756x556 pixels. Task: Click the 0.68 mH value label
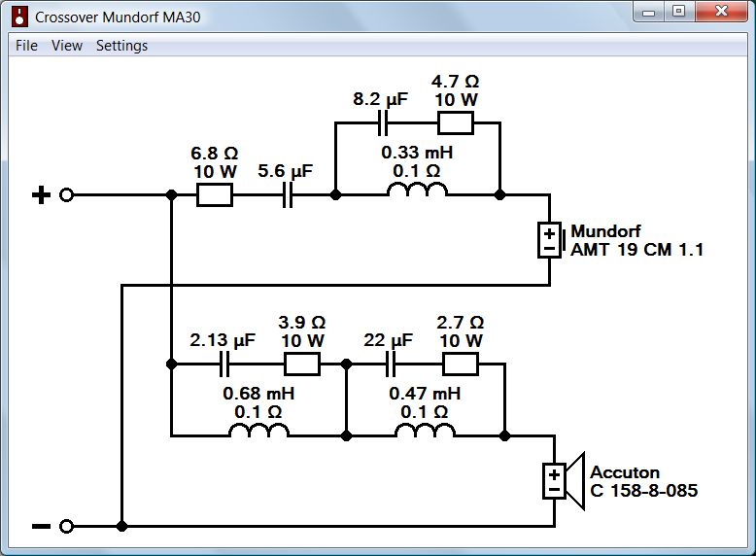coord(258,394)
